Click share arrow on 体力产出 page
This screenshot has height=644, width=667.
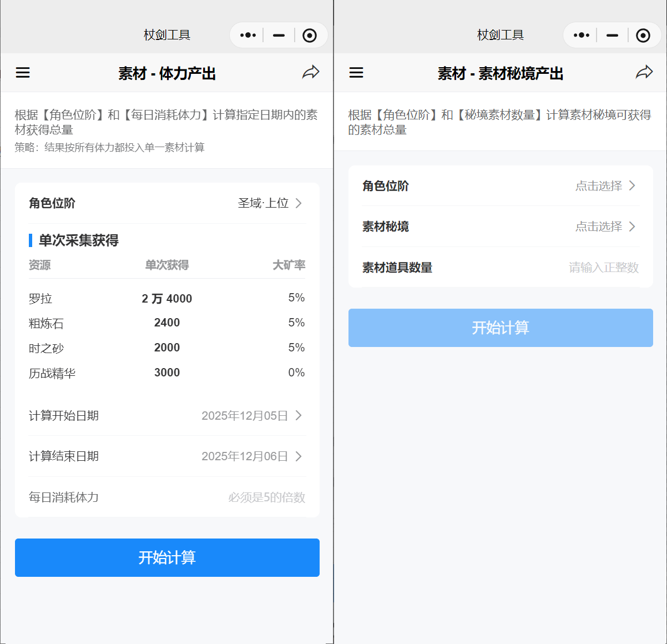tap(311, 73)
